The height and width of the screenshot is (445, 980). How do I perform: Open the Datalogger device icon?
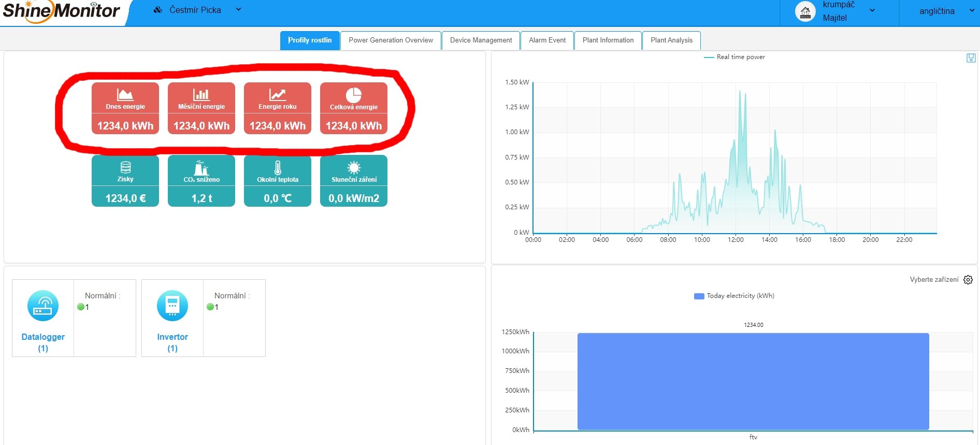pos(43,306)
